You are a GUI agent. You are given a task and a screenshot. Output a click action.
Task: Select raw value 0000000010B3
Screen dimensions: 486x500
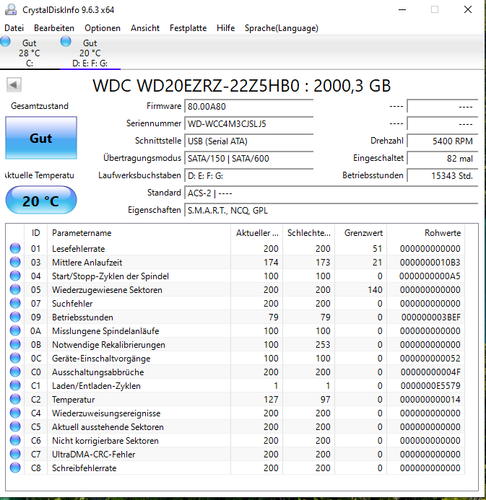[430, 262]
